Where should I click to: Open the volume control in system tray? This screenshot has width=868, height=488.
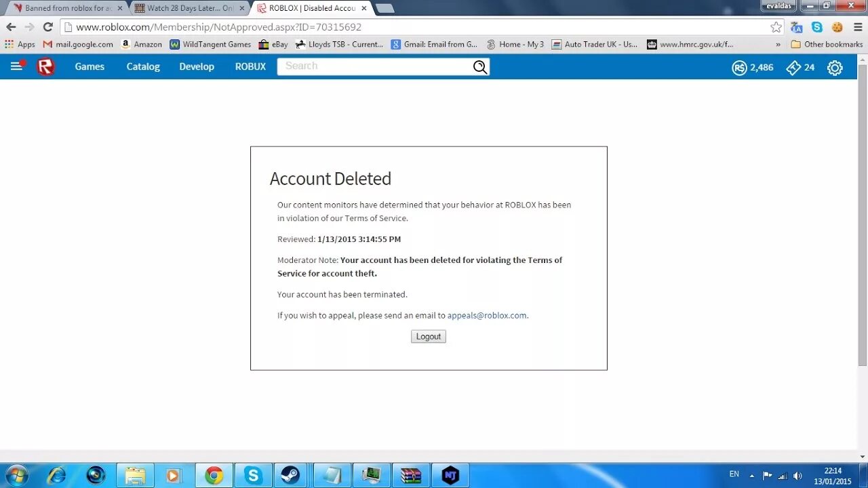coord(797,476)
